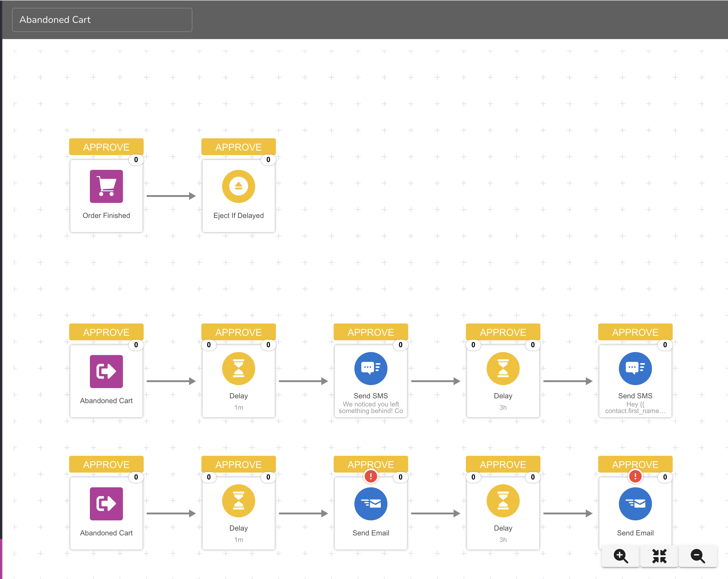Viewport: 728px width, 579px height.
Task: Click the 3h Delay hourglass in email row
Action: [x=503, y=501]
